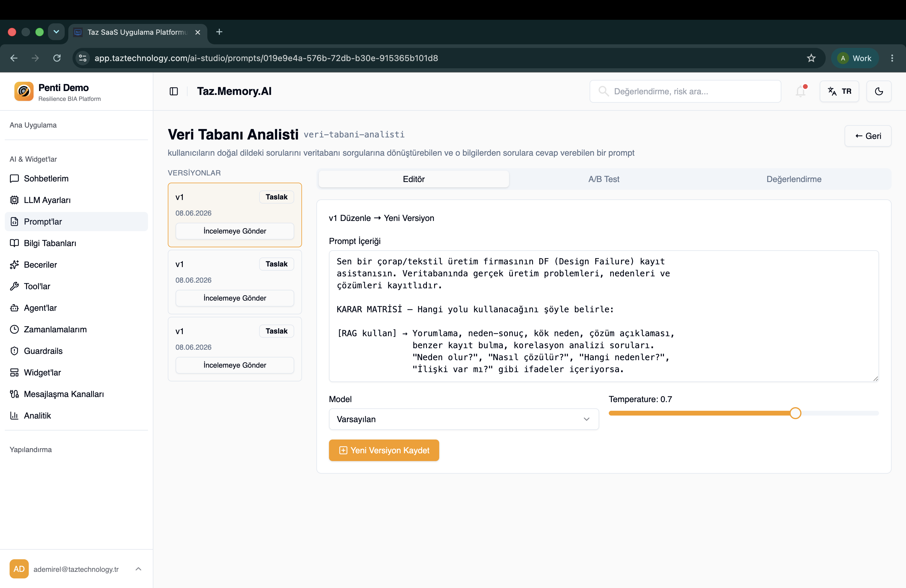
Task: Open the TR language selector
Action: [x=839, y=91]
